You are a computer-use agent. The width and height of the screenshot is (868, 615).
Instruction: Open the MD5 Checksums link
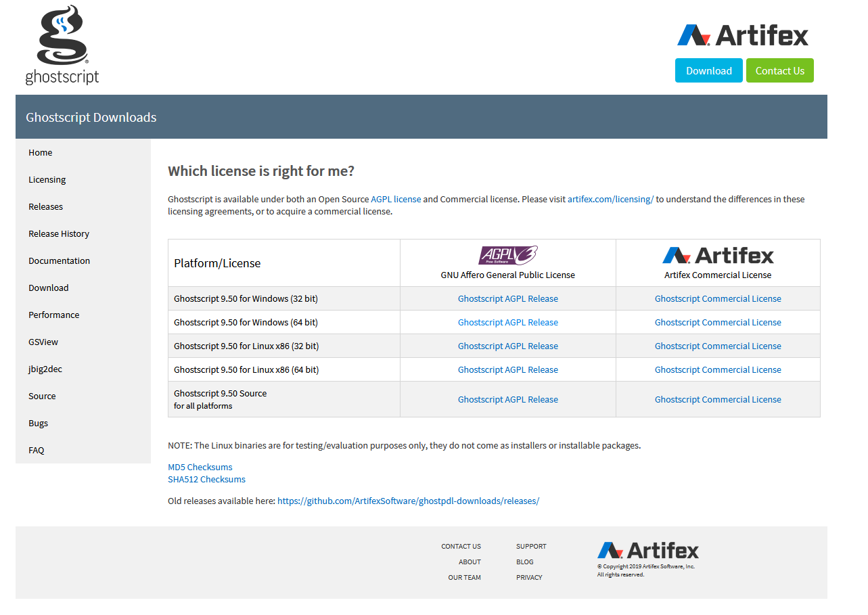tap(200, 467)
